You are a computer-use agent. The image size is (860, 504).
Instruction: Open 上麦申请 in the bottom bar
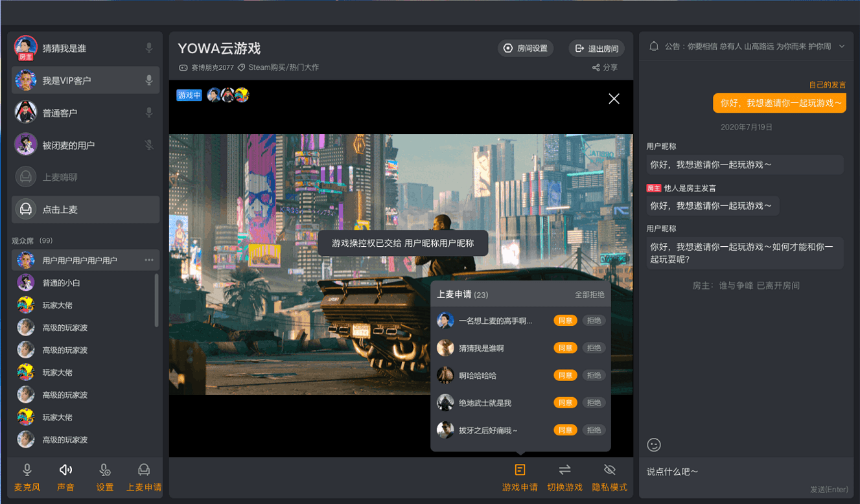[x=144, y=478]
